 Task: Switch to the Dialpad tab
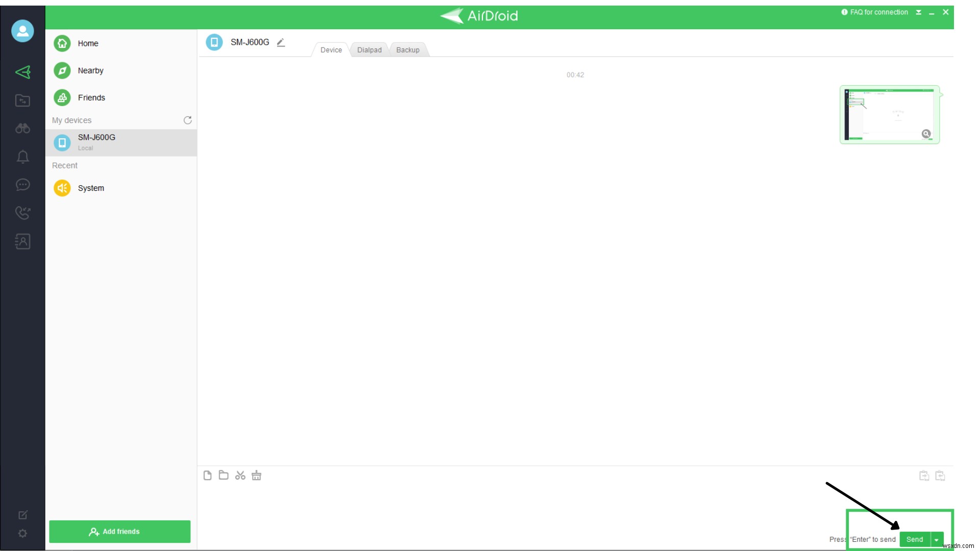(368, 50)
